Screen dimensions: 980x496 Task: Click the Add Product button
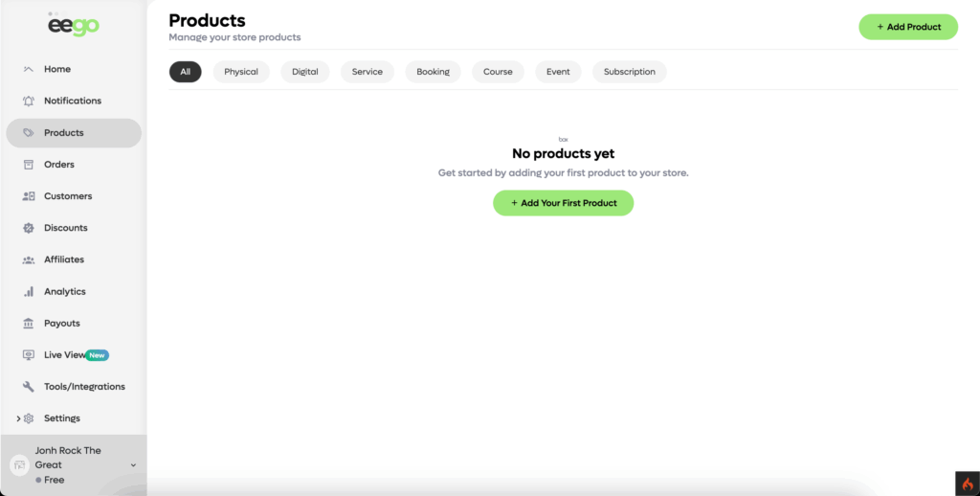(908, 27)
